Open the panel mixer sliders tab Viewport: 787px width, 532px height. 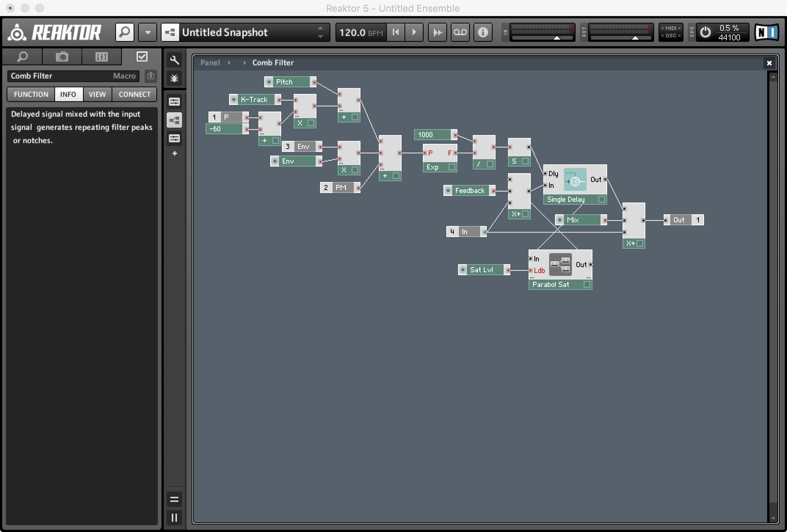coord(101,57)
